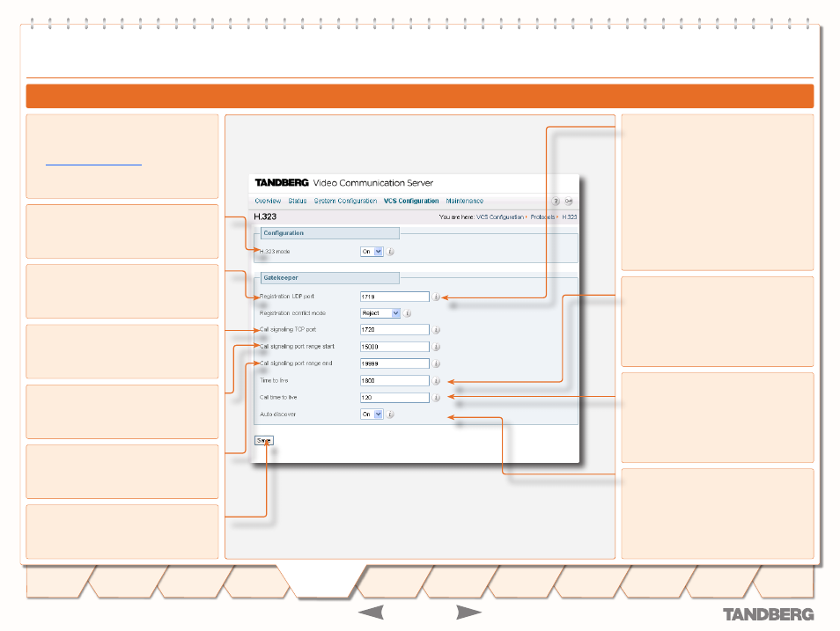Screen dimensions: 840x631
Task: Click the Time to live field (1800)
Action: coord(394,381)
